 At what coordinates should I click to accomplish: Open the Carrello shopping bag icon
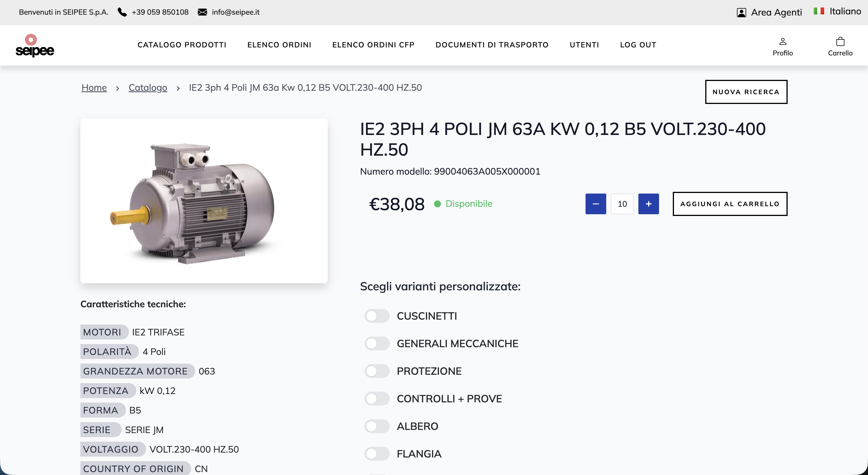tap(840, 41)
